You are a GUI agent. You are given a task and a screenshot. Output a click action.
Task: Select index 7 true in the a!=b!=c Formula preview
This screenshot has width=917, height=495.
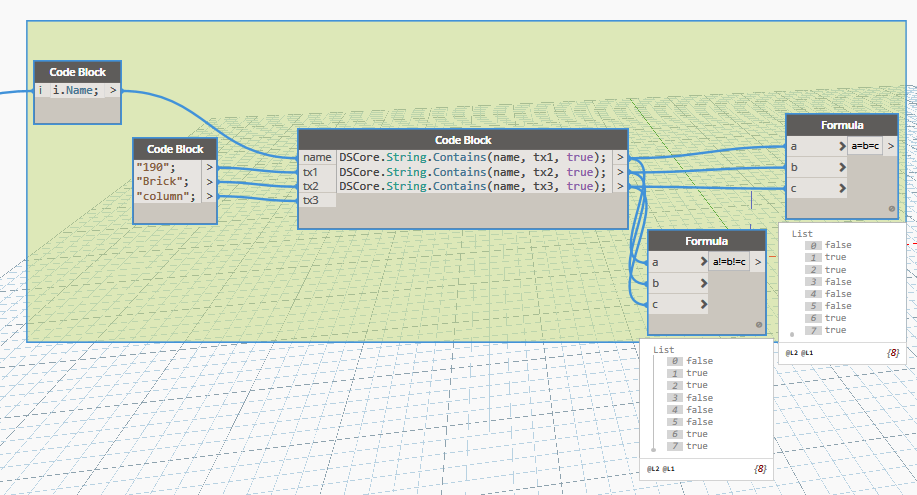click(x=687, y=446)
